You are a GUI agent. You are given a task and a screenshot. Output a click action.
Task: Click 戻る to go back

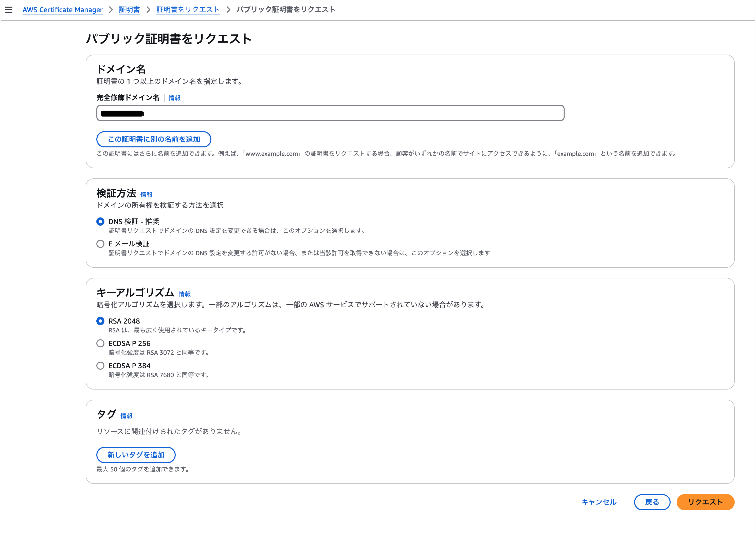tap(652, 502)
